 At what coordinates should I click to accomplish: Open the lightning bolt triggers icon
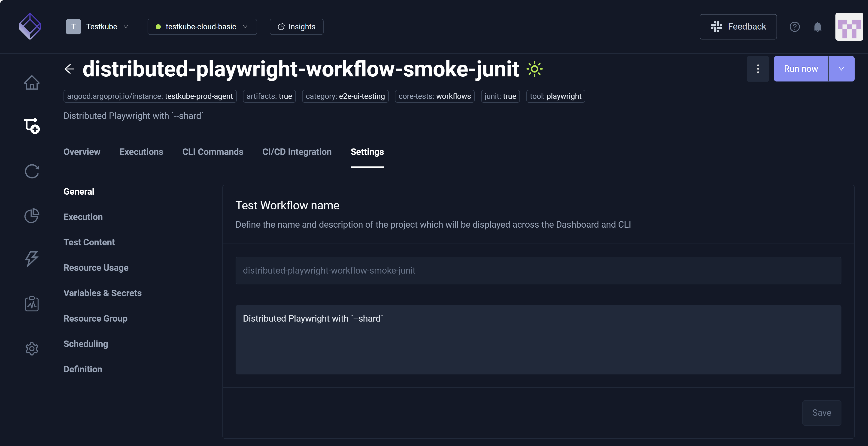click(32, 259)
